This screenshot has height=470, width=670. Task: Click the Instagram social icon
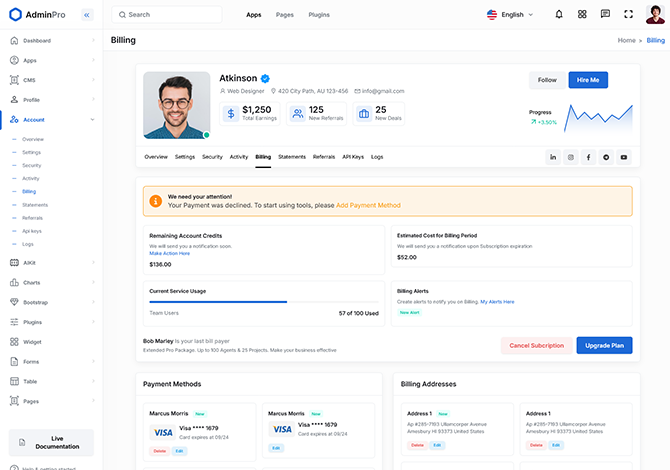point(571,157)
